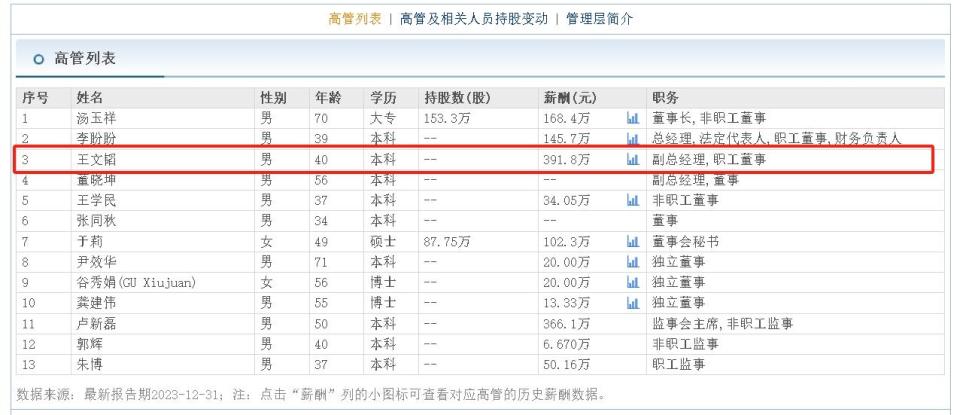Click the 168.4万 salary value
The height and width of the screenshot is (415, 960).
(567, 119)
